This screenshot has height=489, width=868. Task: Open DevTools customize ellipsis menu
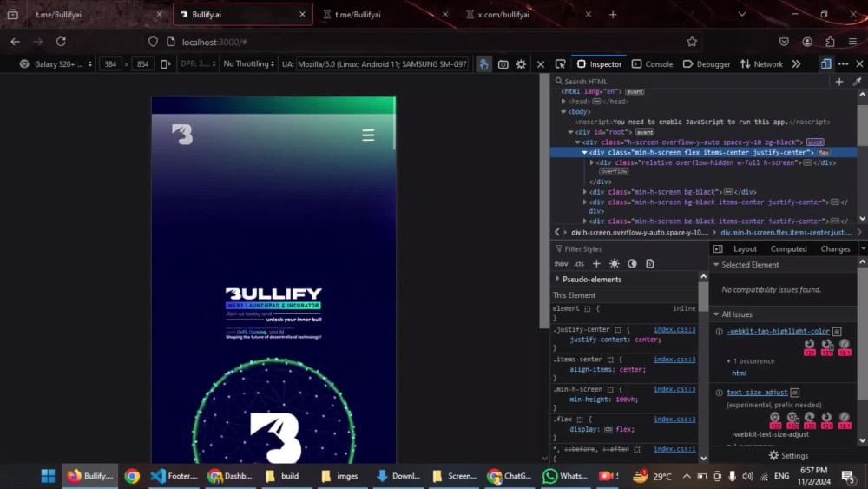coord(843,64)
